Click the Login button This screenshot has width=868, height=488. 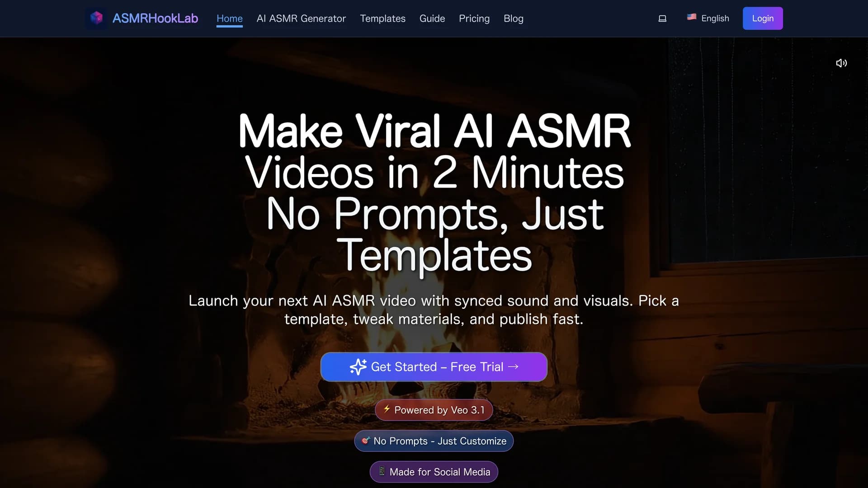pos(763,19)
